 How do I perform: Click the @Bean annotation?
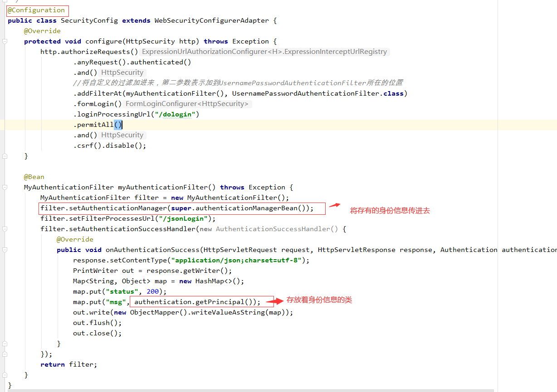coord(34,177)
